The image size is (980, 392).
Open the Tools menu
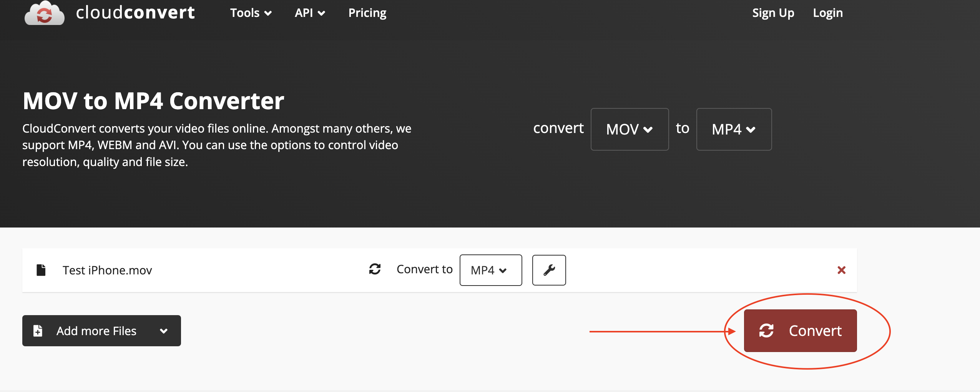click(251, 13)
